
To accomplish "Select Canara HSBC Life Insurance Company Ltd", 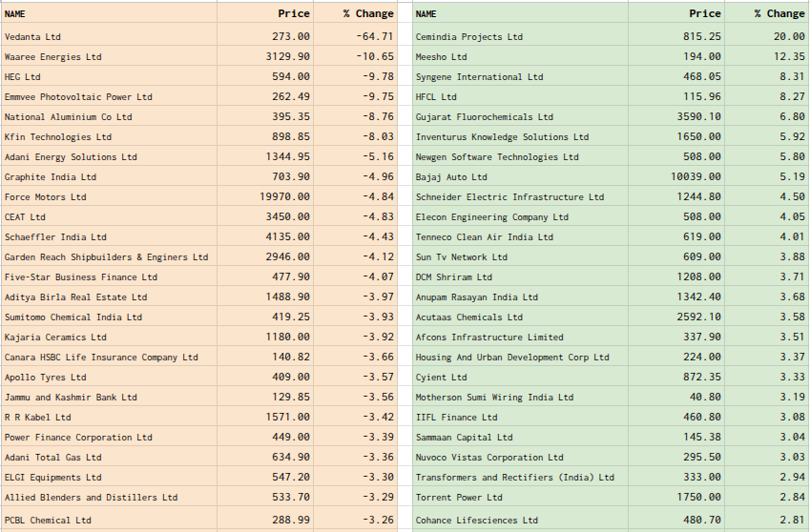I will (109, 358).
